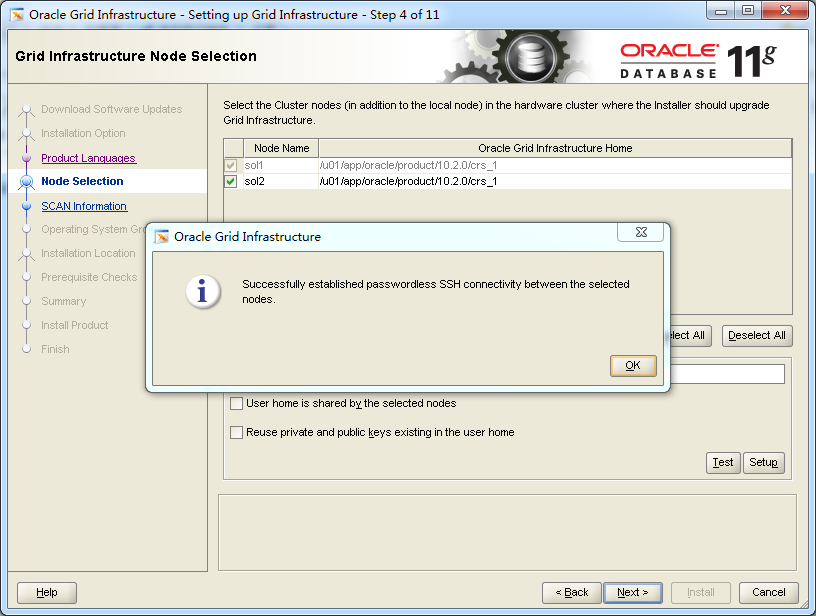This screenshot has width=816, height=616.
Task: Click OK in the SSH connectivity dialog
Action: click(x=633, y=366)
